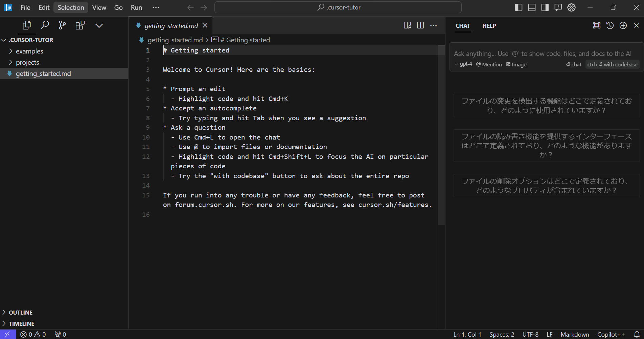Open the Go menu
This screenshot has width=644, height=339.
pos(118,7)
